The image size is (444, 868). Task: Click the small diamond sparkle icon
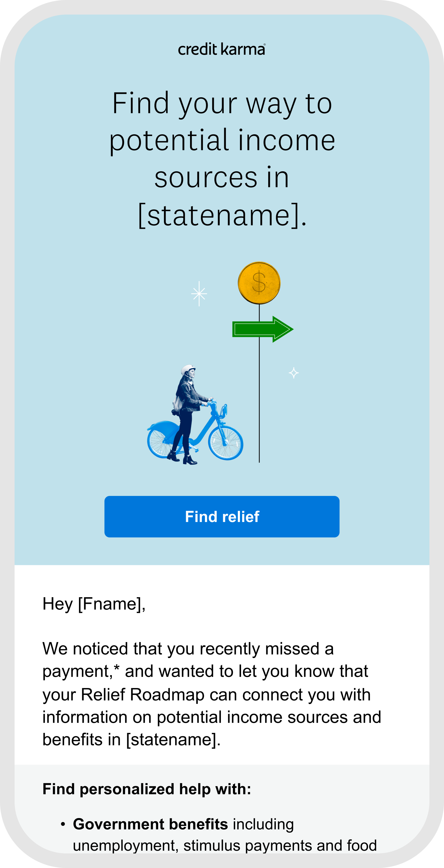[x=294, y=373]
